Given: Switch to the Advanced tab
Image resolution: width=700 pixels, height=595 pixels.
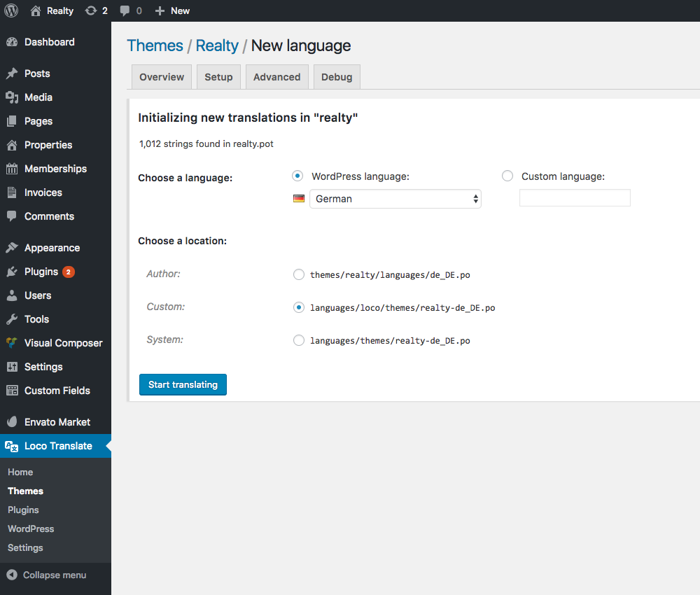Looking at the screenshot, I should pos(276,77).
